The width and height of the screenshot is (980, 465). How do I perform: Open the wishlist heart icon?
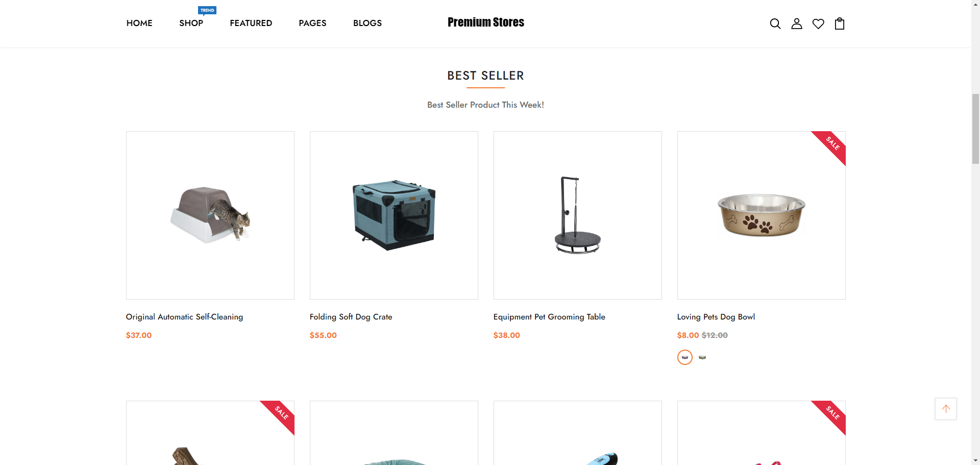818,23
